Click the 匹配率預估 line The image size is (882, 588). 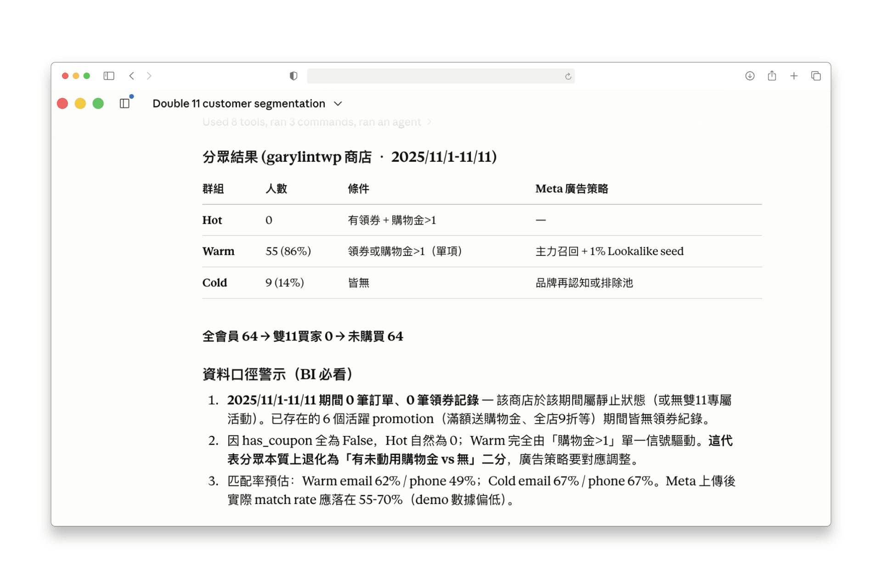coord(482,490)
